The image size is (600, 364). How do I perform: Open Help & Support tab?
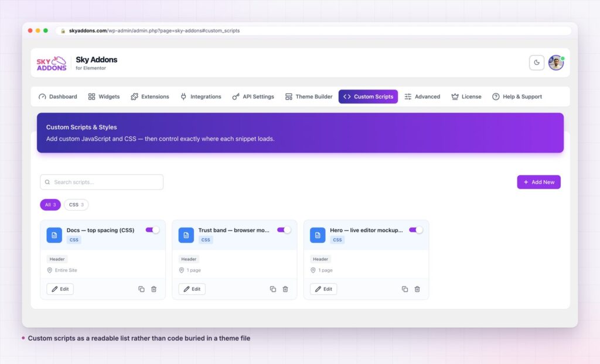[x=517, y=97]
